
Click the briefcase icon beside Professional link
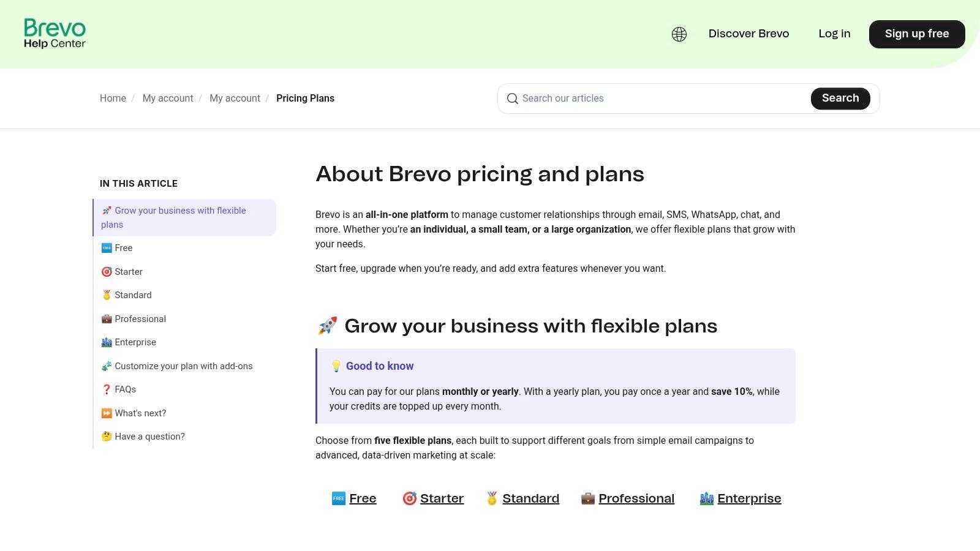(587, 498)
